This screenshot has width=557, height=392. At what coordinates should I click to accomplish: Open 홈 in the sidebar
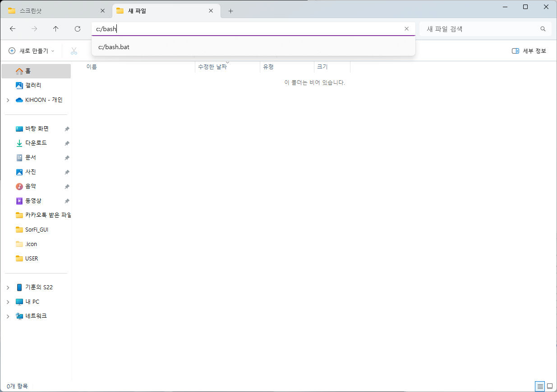36,71
